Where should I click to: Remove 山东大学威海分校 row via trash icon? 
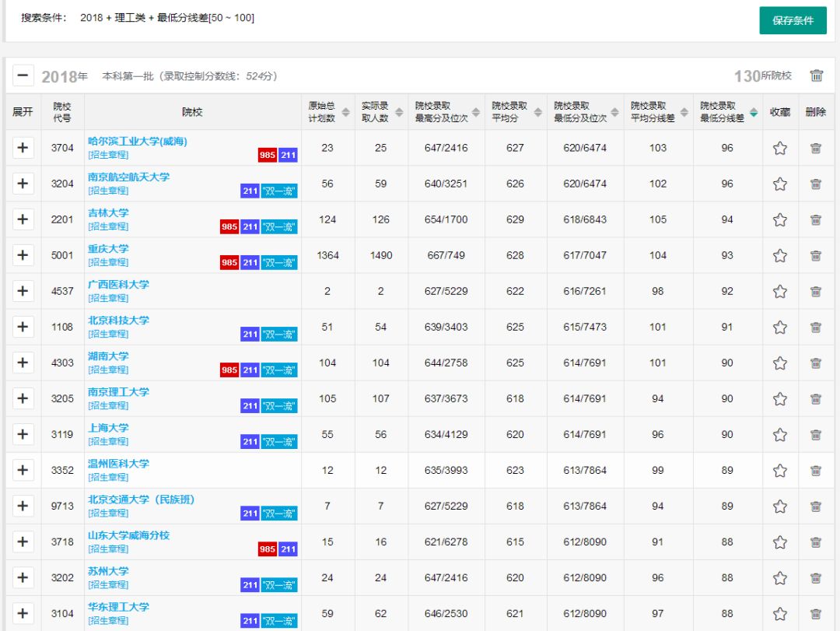point(816,542)
